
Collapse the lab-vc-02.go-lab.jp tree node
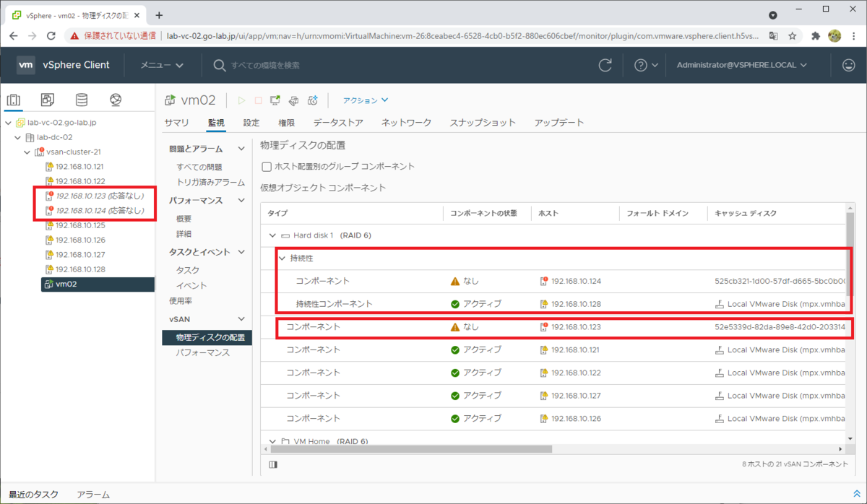tap(8, 123)
